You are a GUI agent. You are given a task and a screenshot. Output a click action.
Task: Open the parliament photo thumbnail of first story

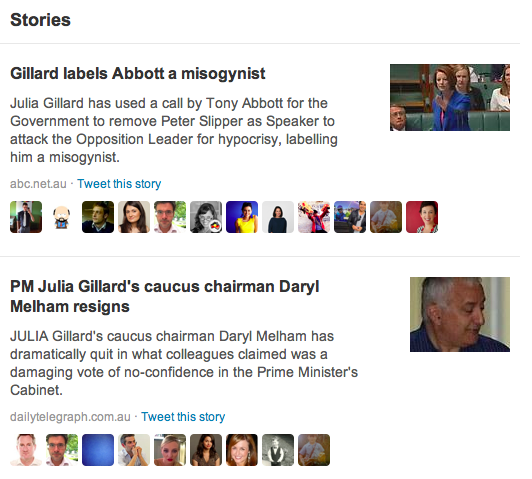click(x=450, y=97)
